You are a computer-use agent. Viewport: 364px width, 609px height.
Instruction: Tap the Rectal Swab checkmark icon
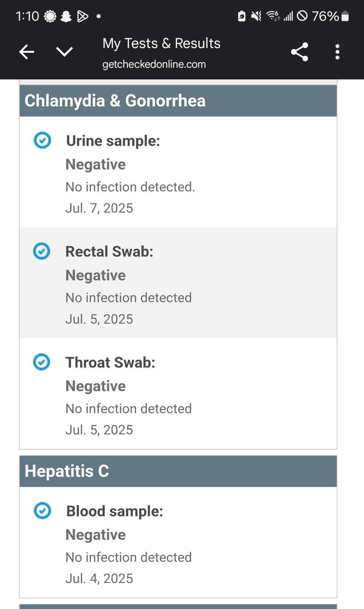pyautogui.click(x=42, y=251)
